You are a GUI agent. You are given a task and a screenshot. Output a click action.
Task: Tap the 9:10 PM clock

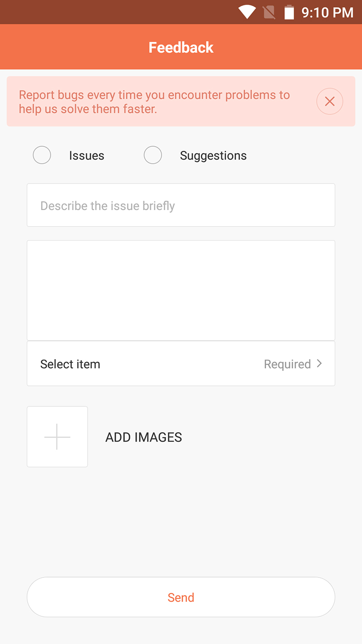(x=327, y=12)
